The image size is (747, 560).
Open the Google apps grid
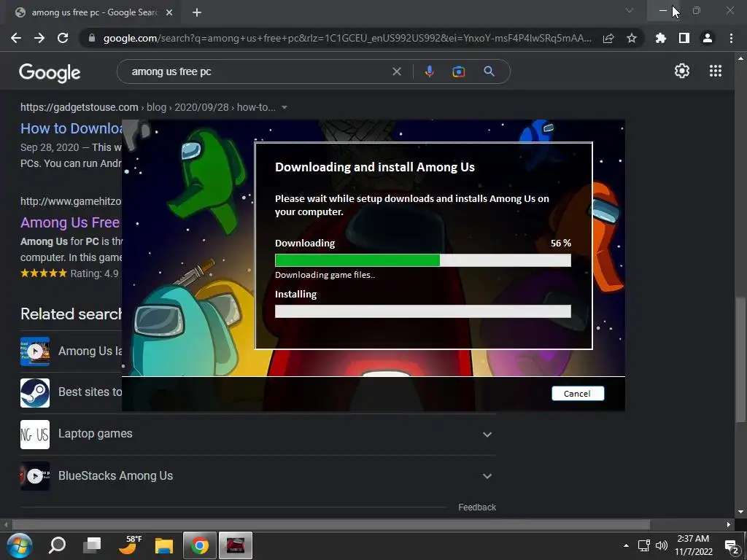click(x=716, y=71)
